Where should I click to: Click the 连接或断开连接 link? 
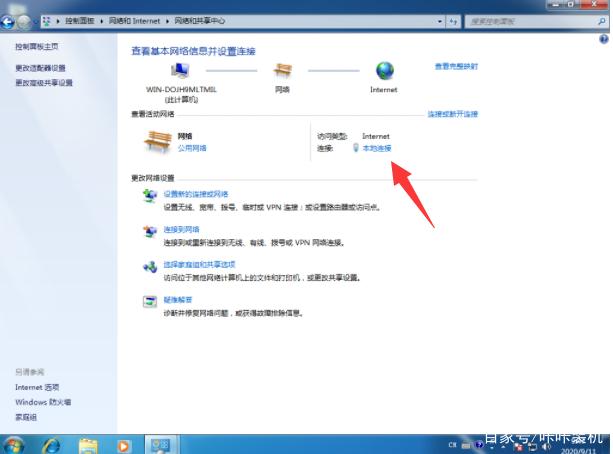tap(453, 114)
